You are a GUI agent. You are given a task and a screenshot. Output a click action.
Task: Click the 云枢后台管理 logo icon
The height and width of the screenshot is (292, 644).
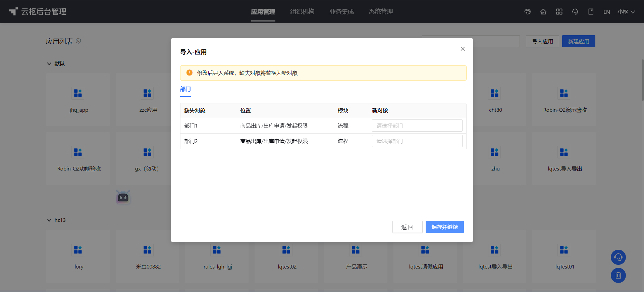13,12
